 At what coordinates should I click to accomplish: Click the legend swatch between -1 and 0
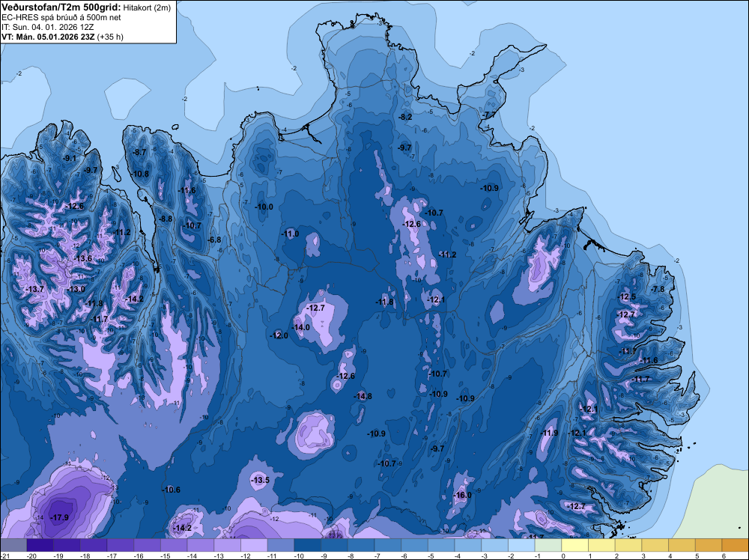click(548, 544)
